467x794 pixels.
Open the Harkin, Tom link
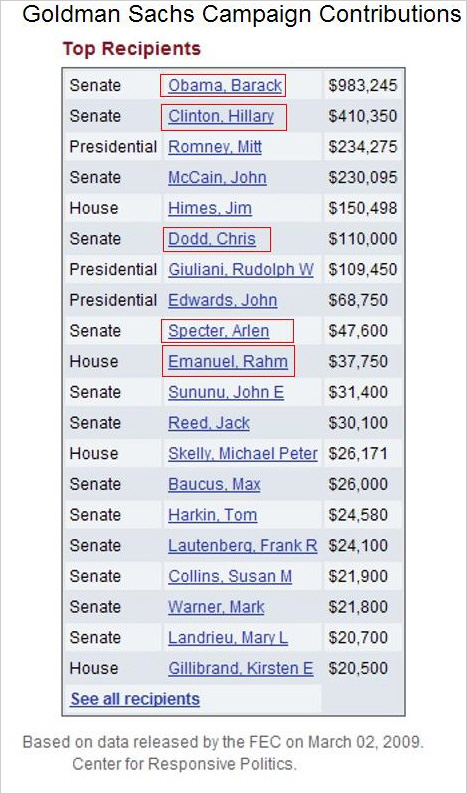212,515
